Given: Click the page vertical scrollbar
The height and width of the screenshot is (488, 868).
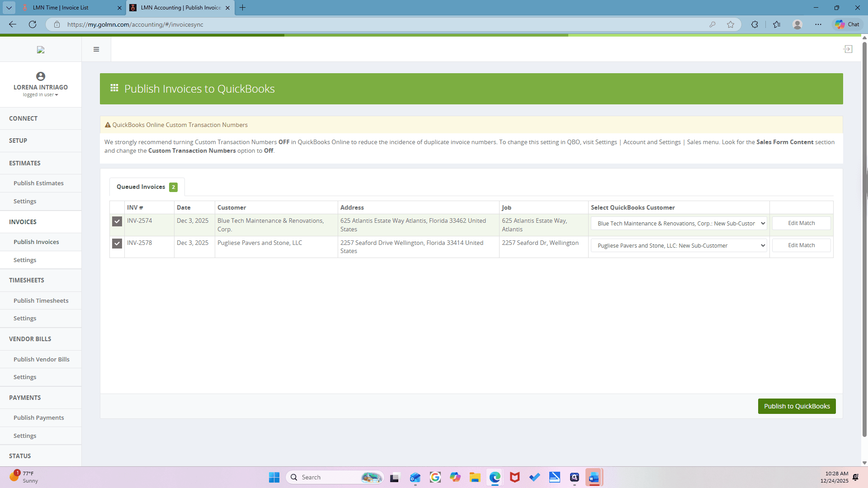Looking at the screenshot, I should 864,239.
